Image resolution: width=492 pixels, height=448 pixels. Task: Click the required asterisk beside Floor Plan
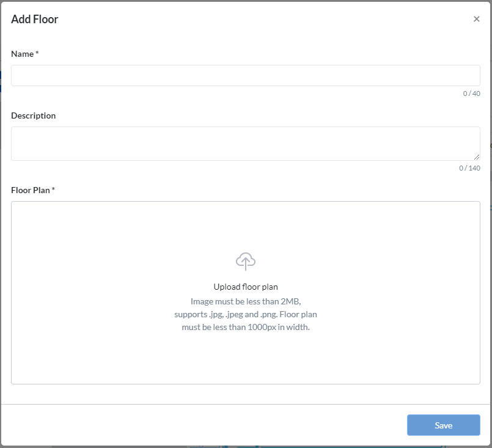tap(53, 190)
